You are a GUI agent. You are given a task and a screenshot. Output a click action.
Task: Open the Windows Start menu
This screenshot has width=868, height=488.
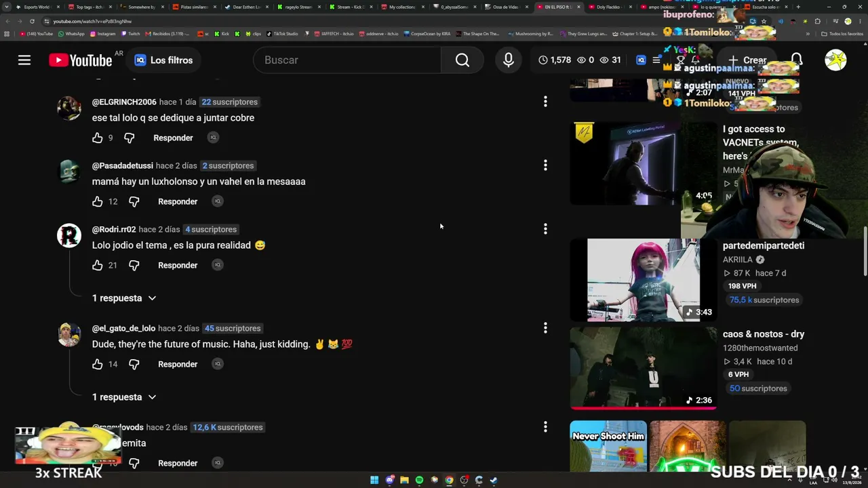pos(374,480)
